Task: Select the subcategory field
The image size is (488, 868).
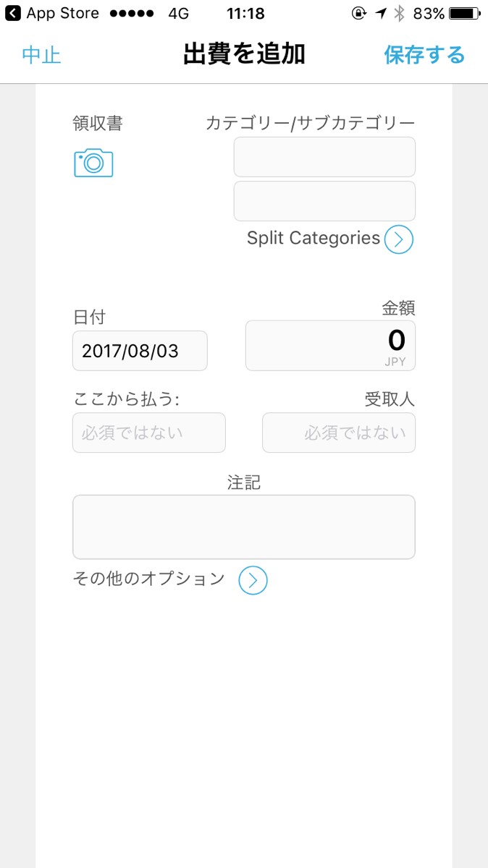Action: (324, 201)
